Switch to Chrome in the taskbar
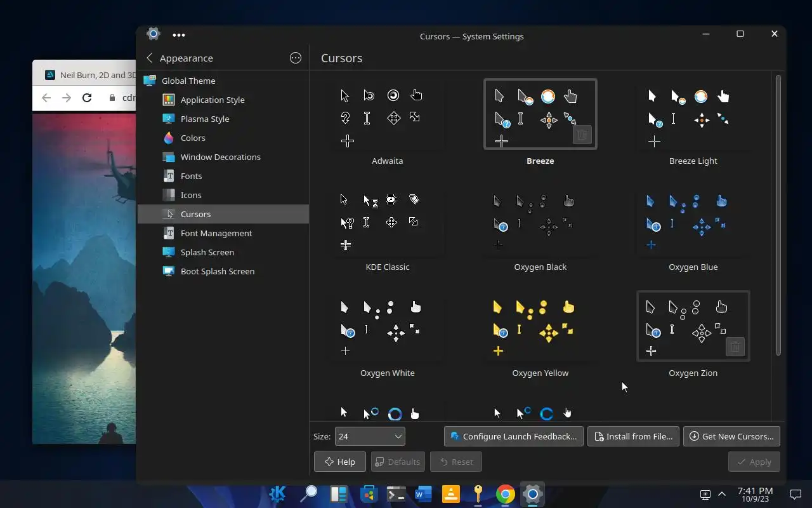The width and height of the screenshot is (812, 508). (505, 494)
